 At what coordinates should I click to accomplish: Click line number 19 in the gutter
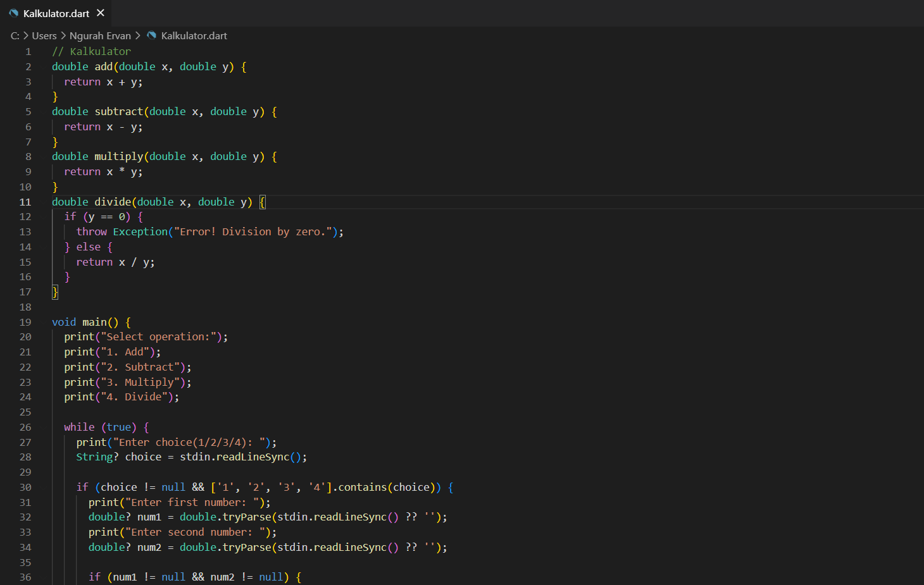[x=25, y=322]
